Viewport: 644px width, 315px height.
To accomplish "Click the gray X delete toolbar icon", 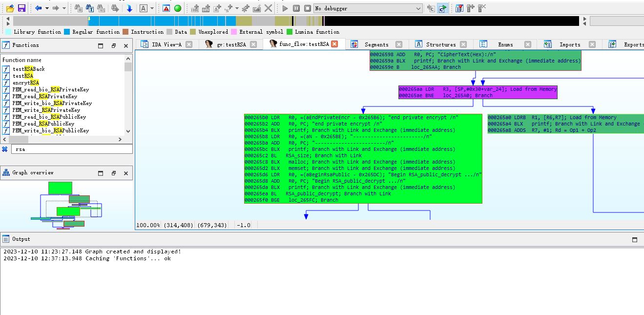I will (269, 8).
